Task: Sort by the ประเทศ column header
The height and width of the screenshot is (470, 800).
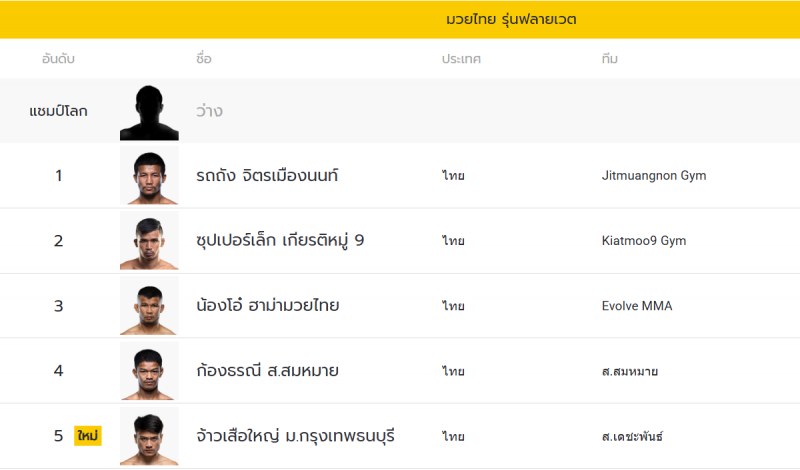Action: 461,59
